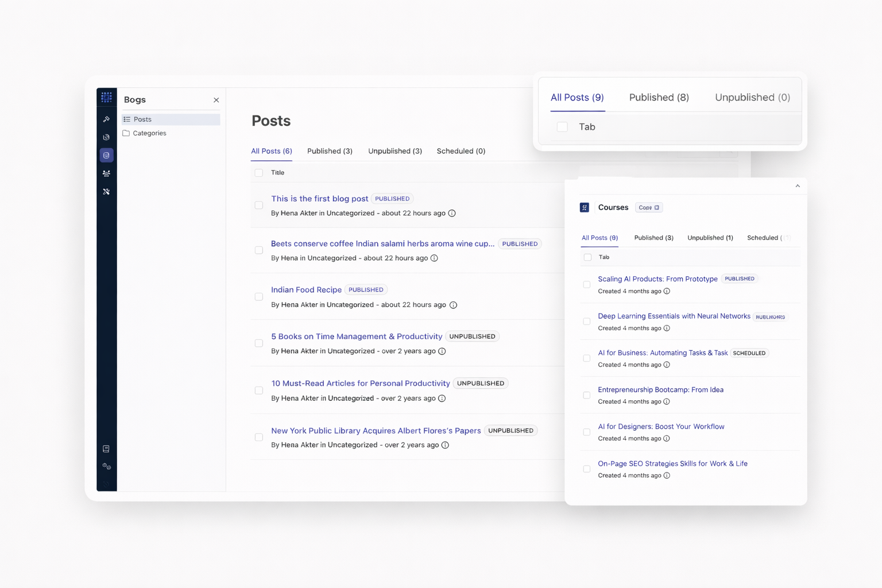The width and height of the screenshot is (882, 588).
Task: Click the two-gears icon at sidebar bottom
Action: pyautogui.click(x=106, y=466)
